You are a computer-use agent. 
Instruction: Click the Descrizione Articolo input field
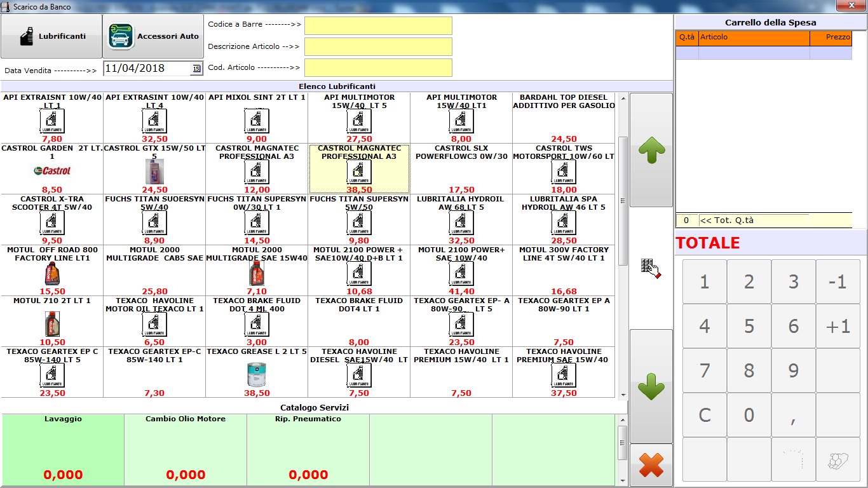pyautogui.click(x=378, y=46)
